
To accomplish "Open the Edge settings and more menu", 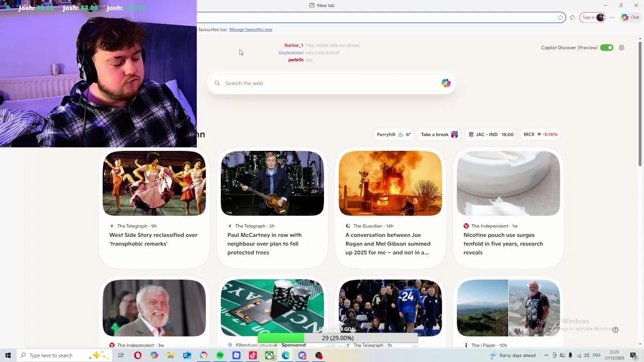I will (x=612, y=17).
